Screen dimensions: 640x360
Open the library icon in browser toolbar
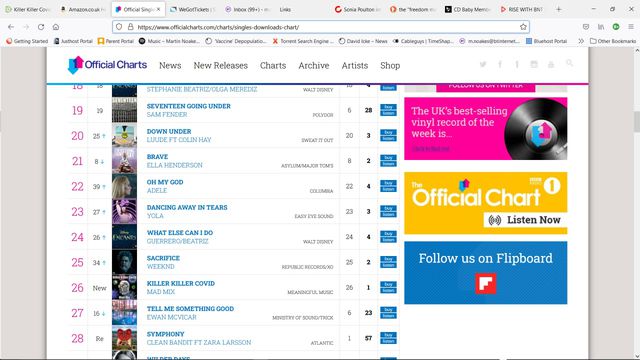pos(601,27)
